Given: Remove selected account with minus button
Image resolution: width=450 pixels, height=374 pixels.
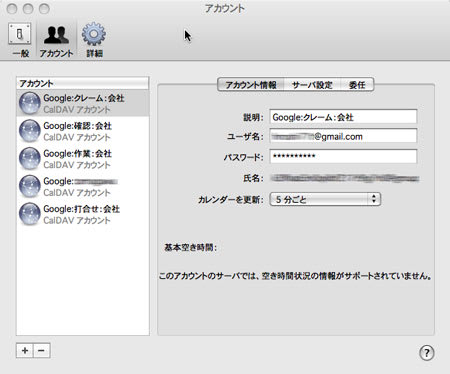Looking at the screenshot, I should 42,350.
